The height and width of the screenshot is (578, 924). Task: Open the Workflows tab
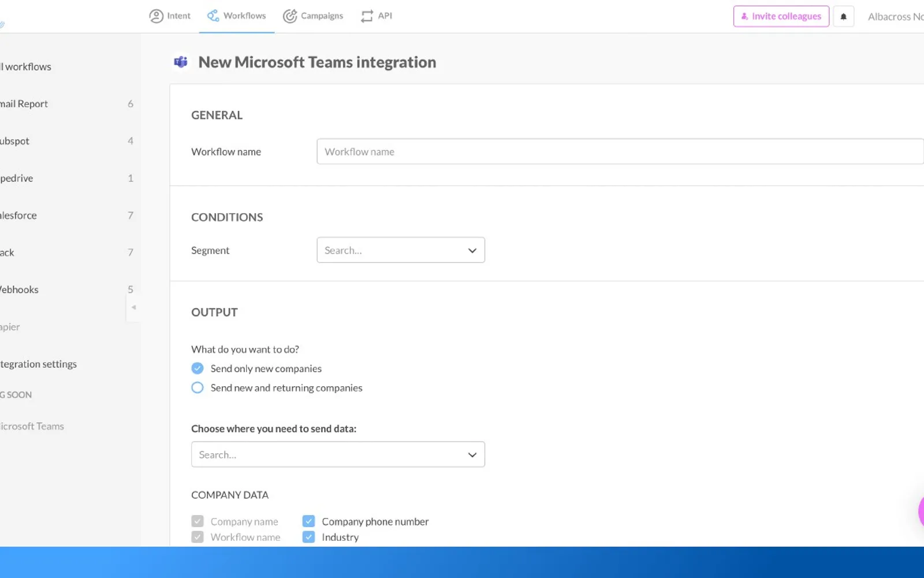pos(237,16)
